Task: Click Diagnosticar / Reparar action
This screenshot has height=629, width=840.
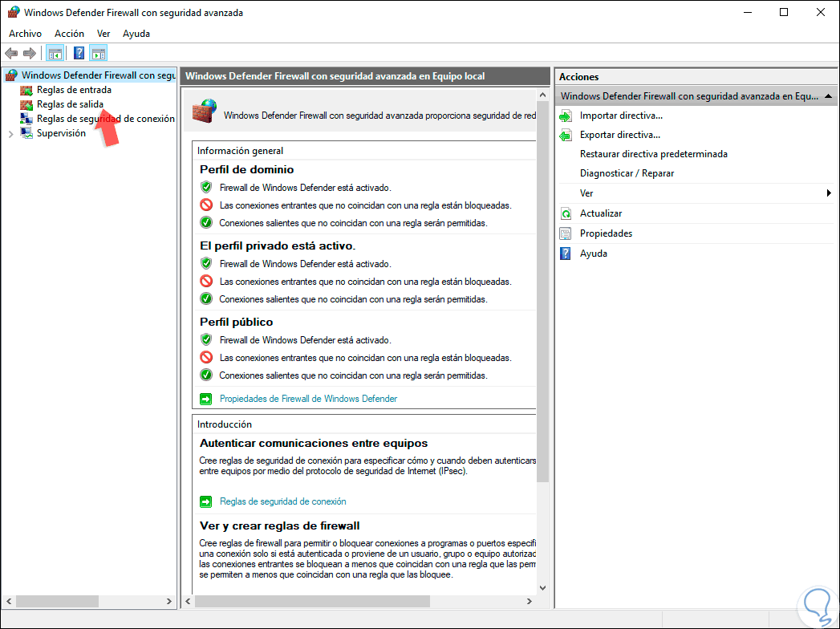Action: 627,173
